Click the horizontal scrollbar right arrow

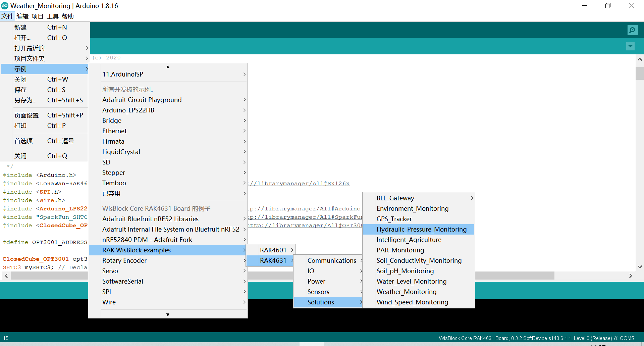[631, 276]
